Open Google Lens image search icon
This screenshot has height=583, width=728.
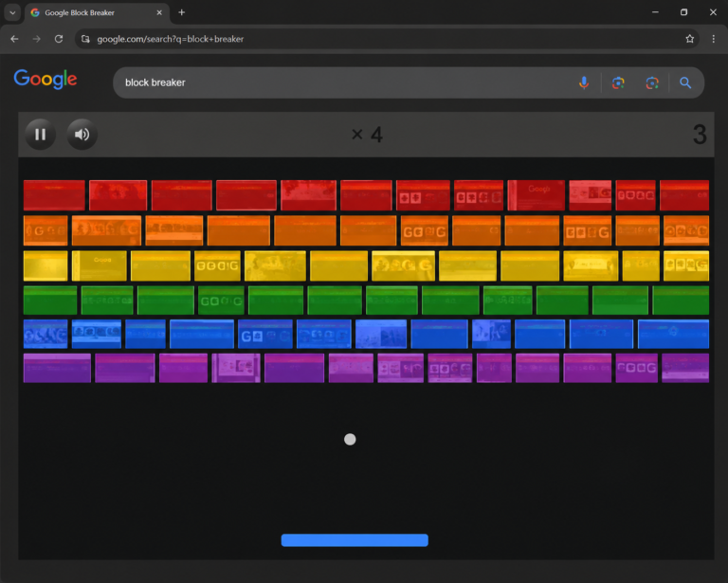[618, 82]
